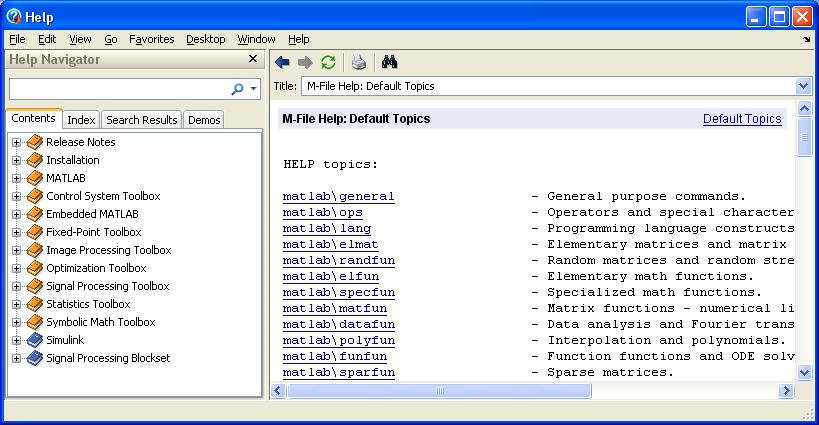Click the Signal Processing Blockset book icon

(x=34, y=358)
